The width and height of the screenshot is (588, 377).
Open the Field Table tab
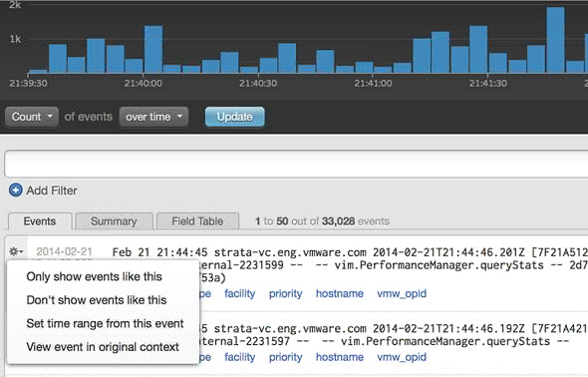pos(197,221)
